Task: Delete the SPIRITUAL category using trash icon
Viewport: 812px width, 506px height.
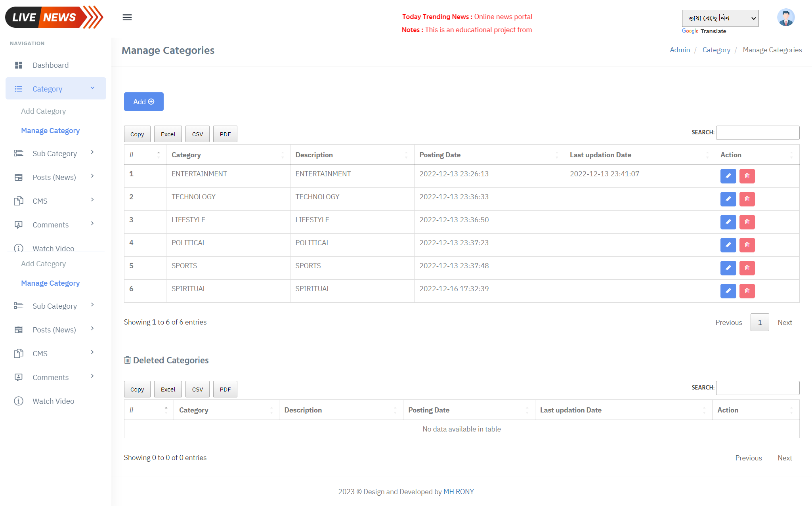Action: coord(747,291)
